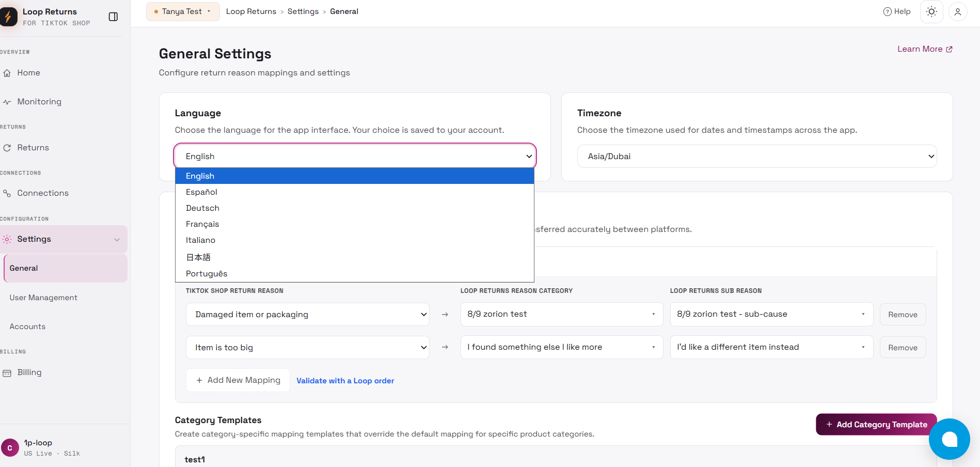Open 8/9 zorion test category dropdown
Screen dimensions: 980x467
pyautogui.click(x=562, y=314)
